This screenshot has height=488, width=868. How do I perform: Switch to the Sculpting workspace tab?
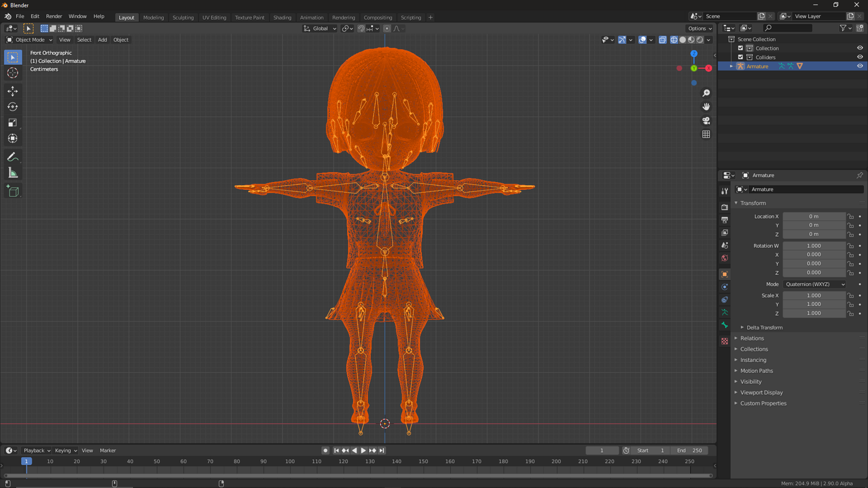click(x=183, y=17)
